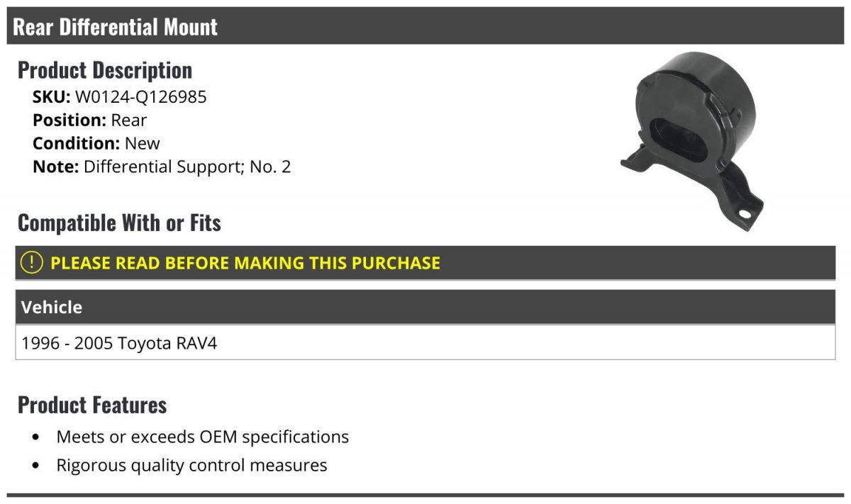Click the Note label

[x=56, y=167]
